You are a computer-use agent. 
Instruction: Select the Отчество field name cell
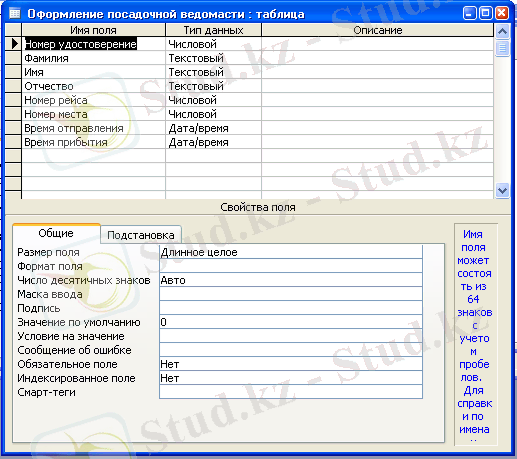click(93, 86)
